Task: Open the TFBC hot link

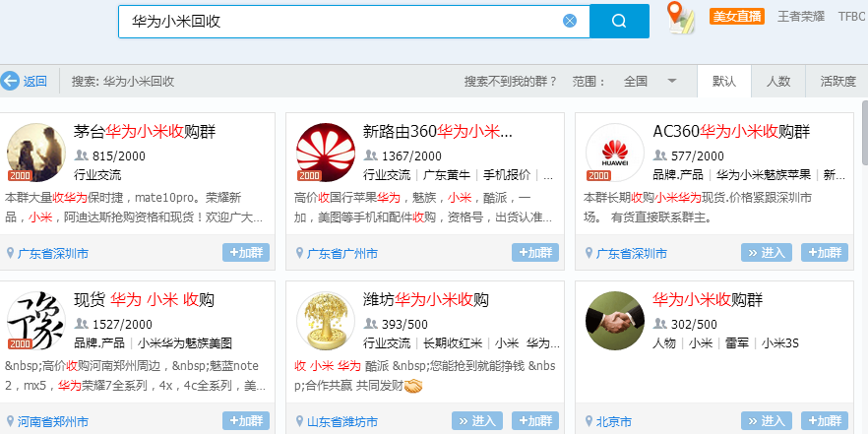Action: 852,16
